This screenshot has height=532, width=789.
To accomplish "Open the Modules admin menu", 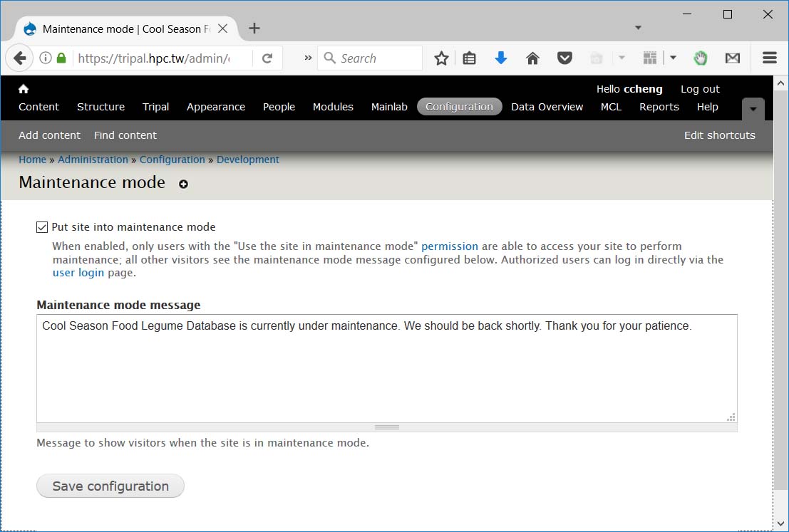I will [333, 107].
